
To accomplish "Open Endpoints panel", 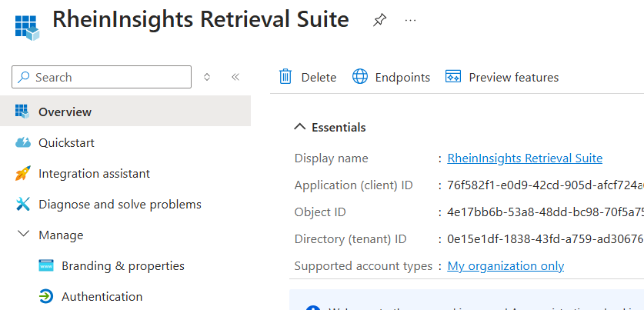I will tap(402, 77).
